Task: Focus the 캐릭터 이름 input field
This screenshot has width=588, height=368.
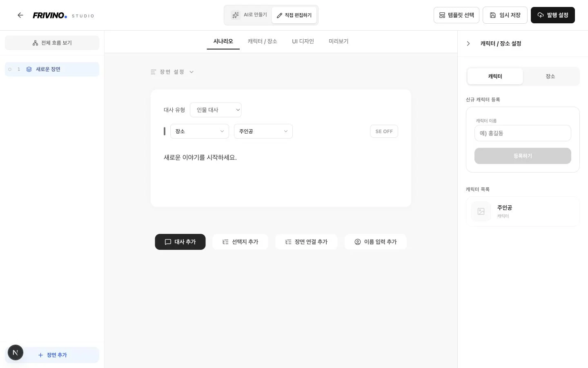Action: pos(523,133)
